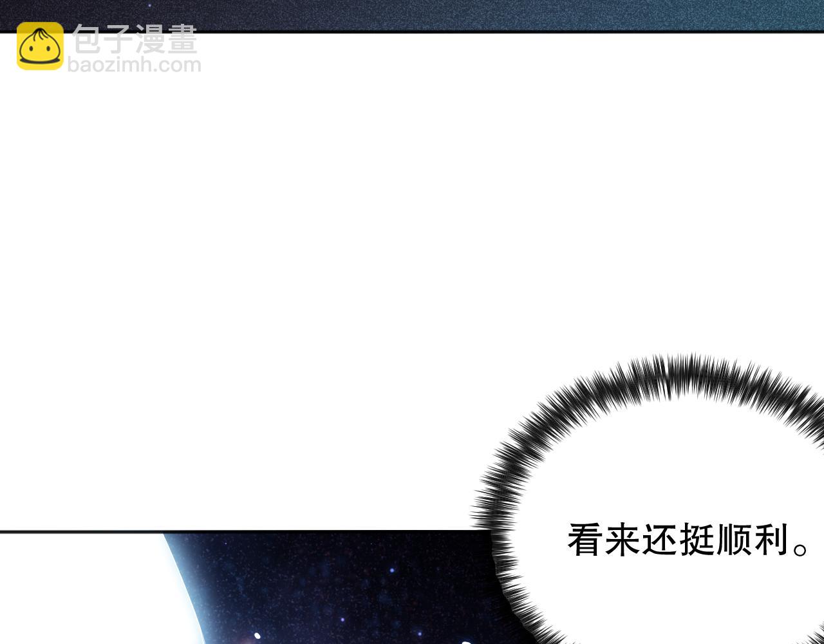Click the white dots at bottom of space panel
The height and width of the screenshot is (644, 824).
257,636
